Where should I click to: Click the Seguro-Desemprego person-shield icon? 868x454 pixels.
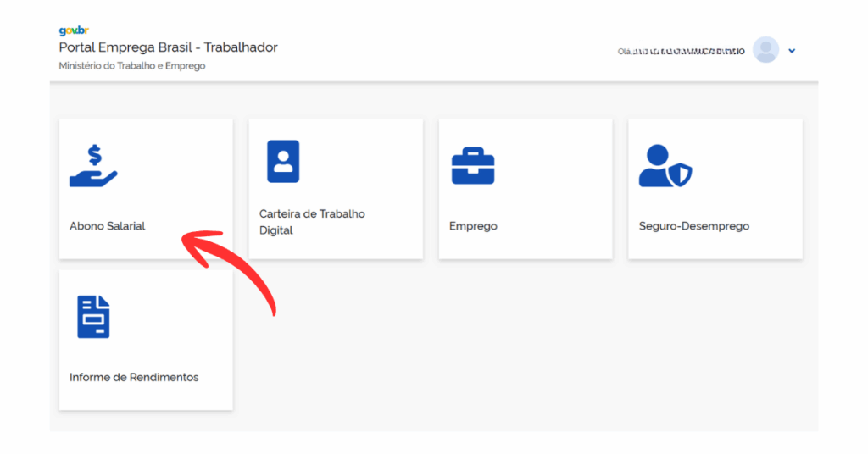665,166
